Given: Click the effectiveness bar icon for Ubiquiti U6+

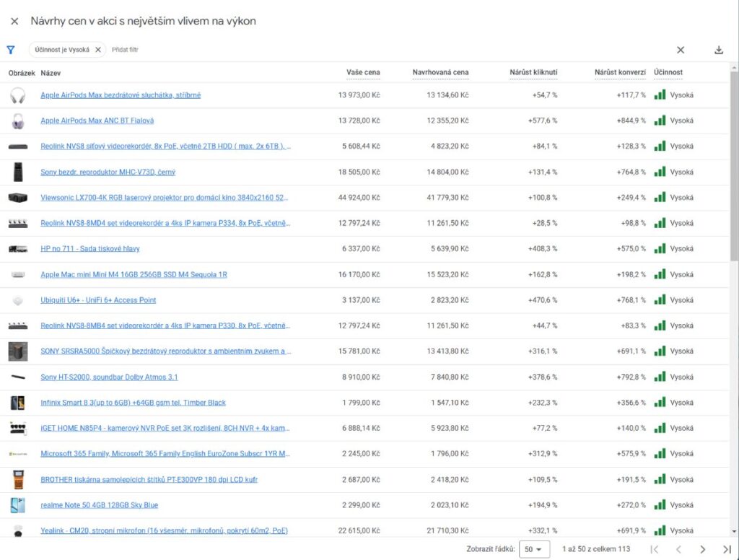Looking at the screenshot, I should coord(660,299).
